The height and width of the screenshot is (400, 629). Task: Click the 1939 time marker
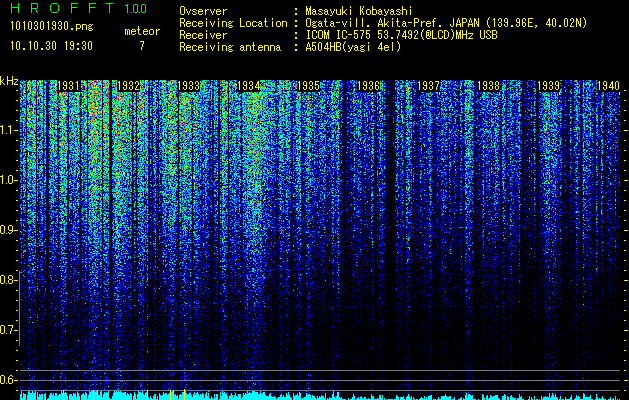tap(548, 86)
